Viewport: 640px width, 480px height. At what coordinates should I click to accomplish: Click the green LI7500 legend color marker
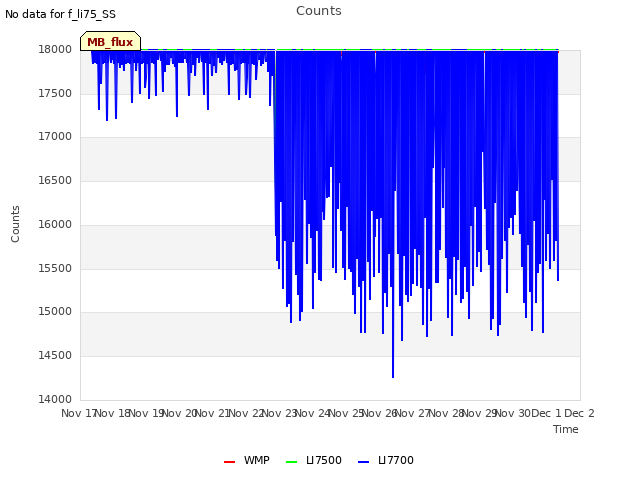(291, 462)
